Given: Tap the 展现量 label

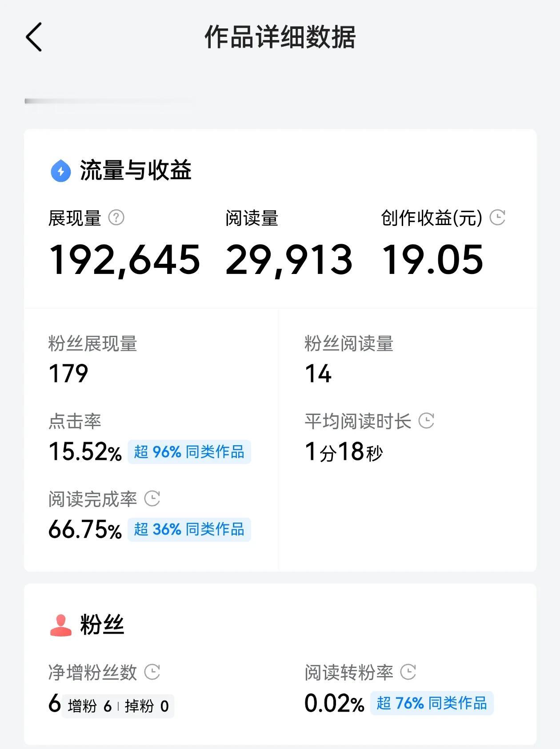Looking at the screenshot, I should tap(75, 218).
